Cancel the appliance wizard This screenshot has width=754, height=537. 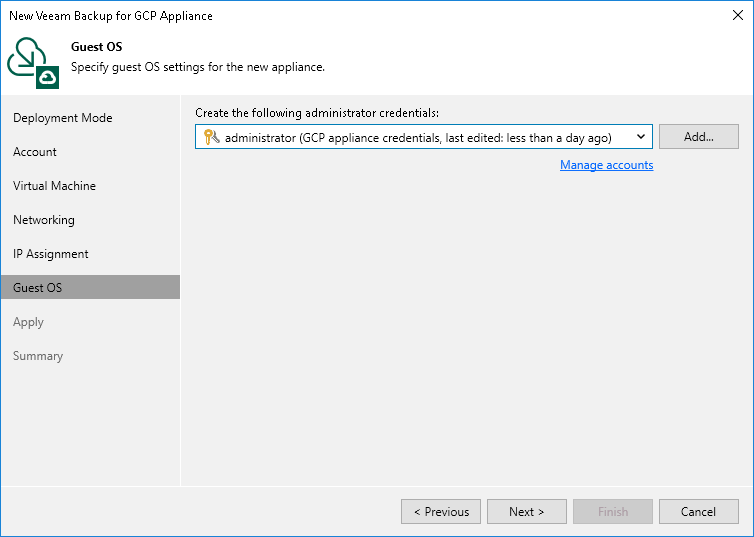click(x=698, y=512)
